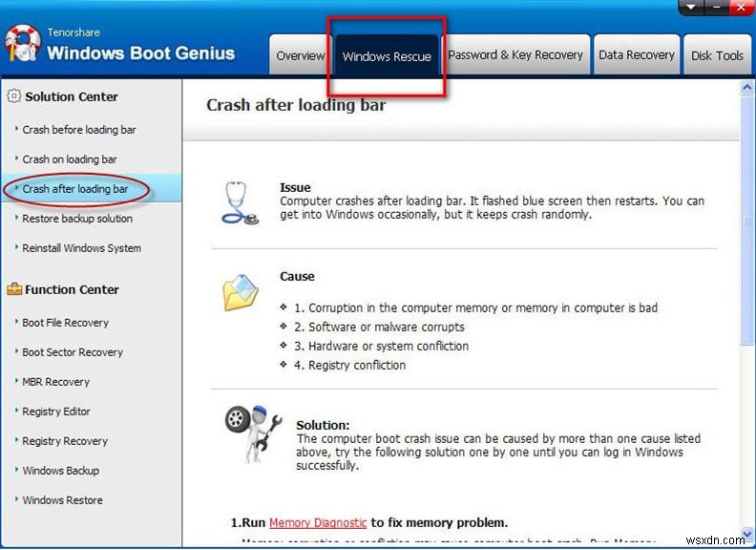Click 'Crash after loading bar' page title
Image resolution: width=756 pixels, height=550 pixels.
click(x=296, y=105)
